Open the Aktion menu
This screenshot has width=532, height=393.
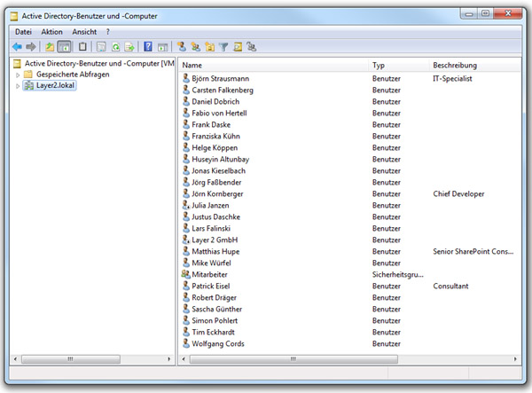click(51, 31)
